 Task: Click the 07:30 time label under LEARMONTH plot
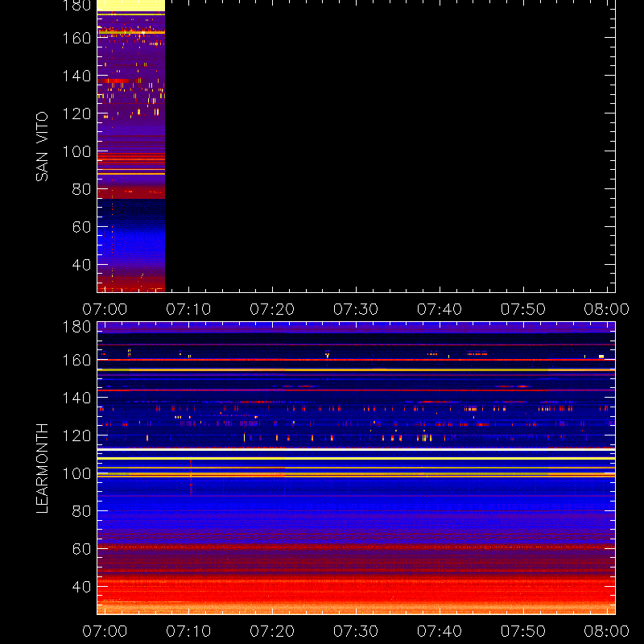tap(356, 631)
